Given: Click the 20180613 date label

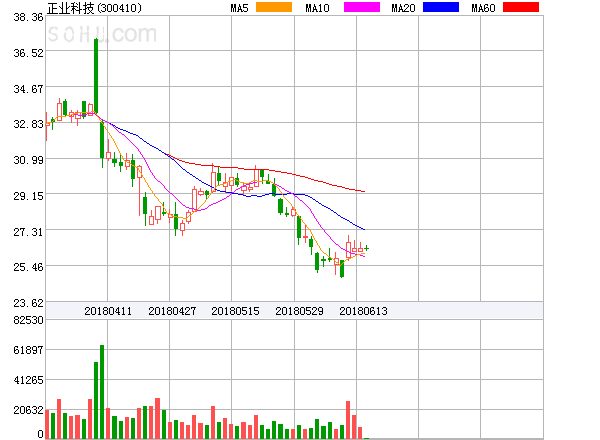Looking at the screenshot, I should [363, 311].
